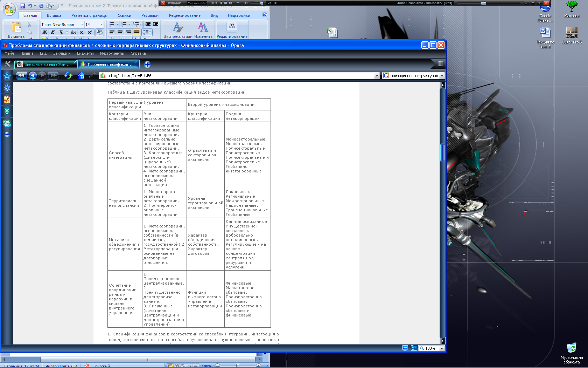
Task: Click Word's Вставить paste button
Action: click(x=16, y=30)
